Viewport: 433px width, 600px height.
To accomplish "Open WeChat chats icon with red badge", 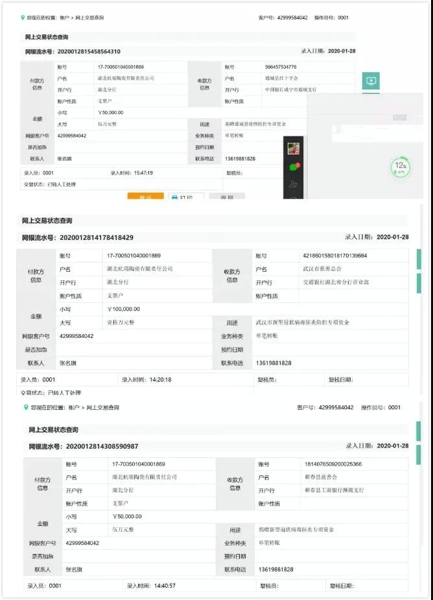I will (x=294, y=167).
